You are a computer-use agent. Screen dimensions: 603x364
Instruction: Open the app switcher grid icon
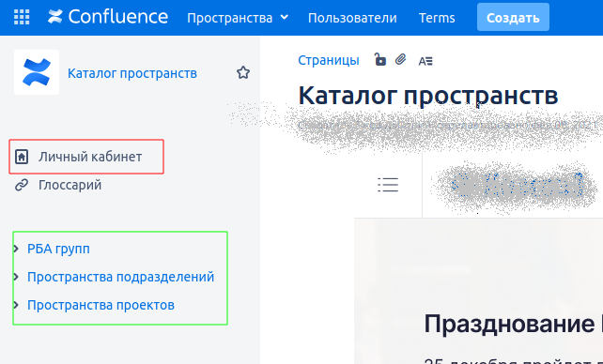coord(22,17)
